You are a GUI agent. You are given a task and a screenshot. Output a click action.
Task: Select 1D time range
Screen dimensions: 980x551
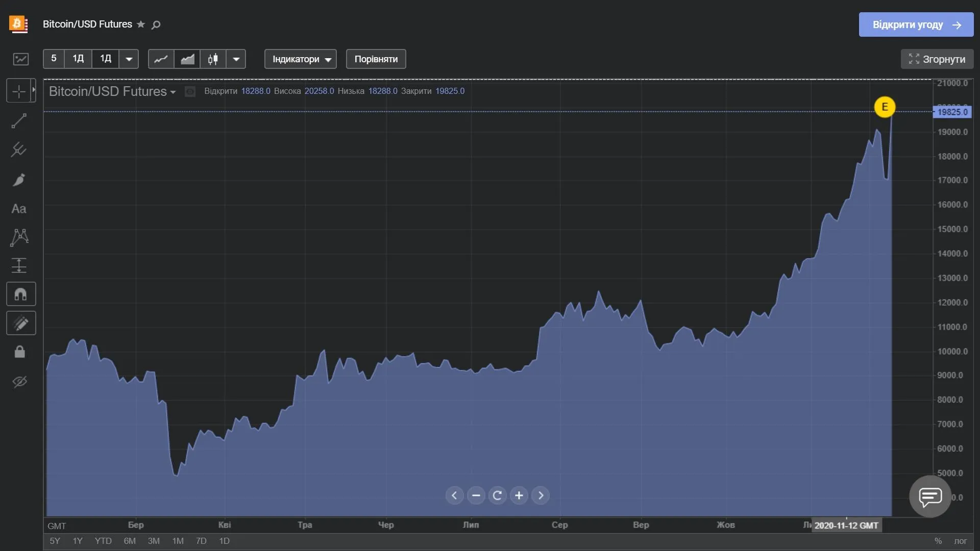pos(224,541)
